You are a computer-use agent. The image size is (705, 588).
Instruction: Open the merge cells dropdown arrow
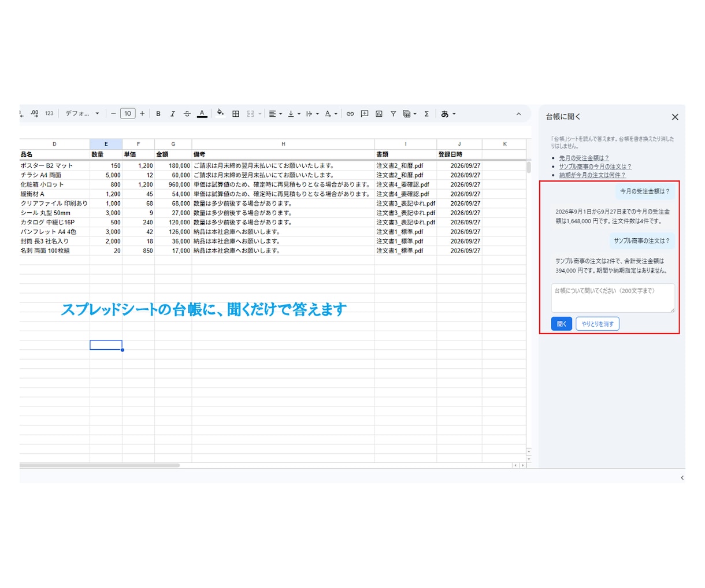pyautogui.click(x=259, y=114)
